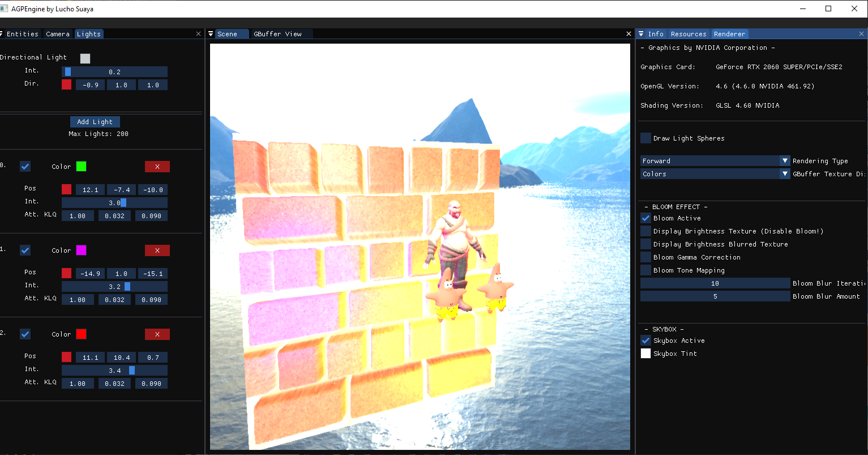Delete light 0 with its red X

(157, 167)
